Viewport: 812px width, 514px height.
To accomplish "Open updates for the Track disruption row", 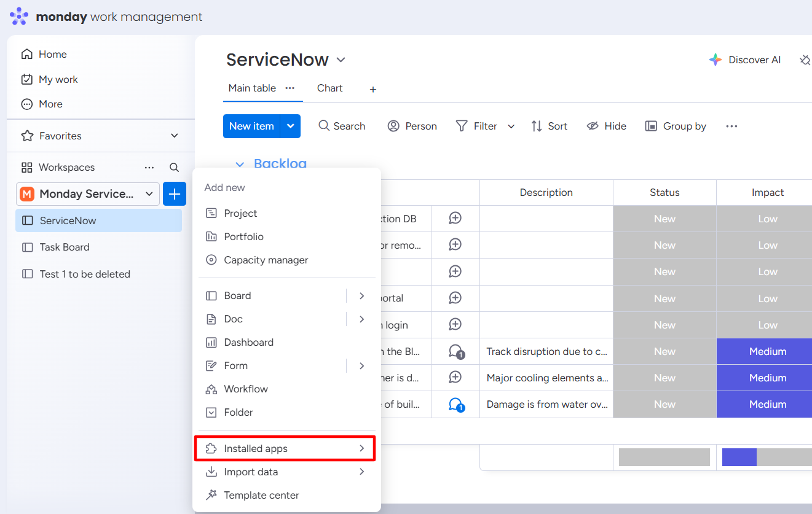I will (456, 351).
